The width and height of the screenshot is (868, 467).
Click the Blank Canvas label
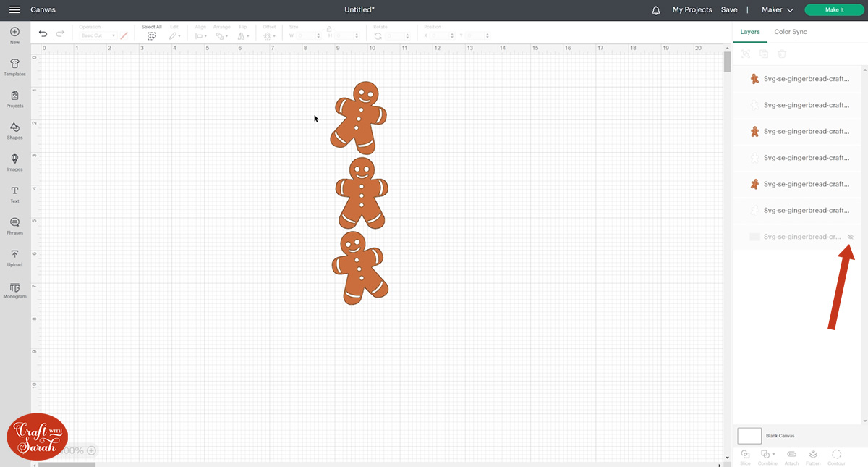pos(780,436)
